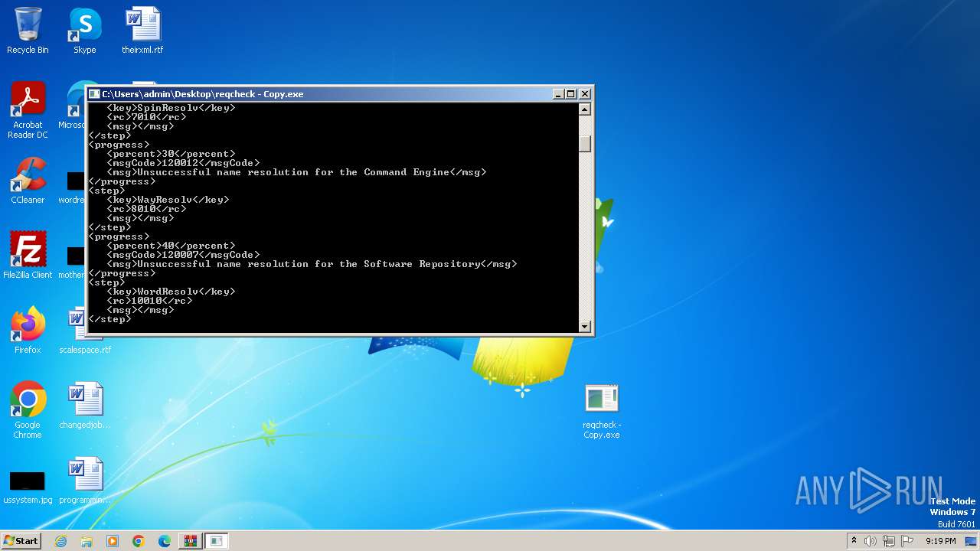Click the percent 40 line
980x551 pixels.
pyautogui.click(x=171, y=246)
